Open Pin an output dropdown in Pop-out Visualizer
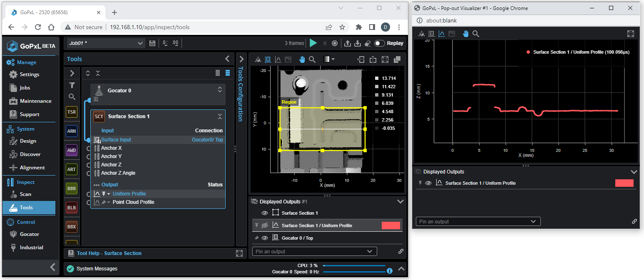The height and width of the screenshot is (280, 644). pyautogui.click(x=478, y=221)
